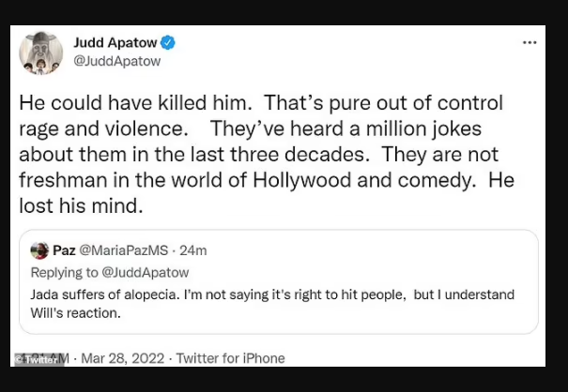Click the phrase "a million jokes"
This screenshot has width=568, height=392.
pyautogui.click(x=415, y=128)
